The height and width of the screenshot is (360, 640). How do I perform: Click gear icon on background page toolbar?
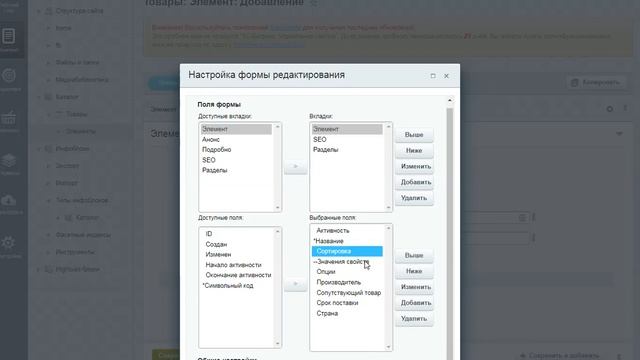pos(609,109)
